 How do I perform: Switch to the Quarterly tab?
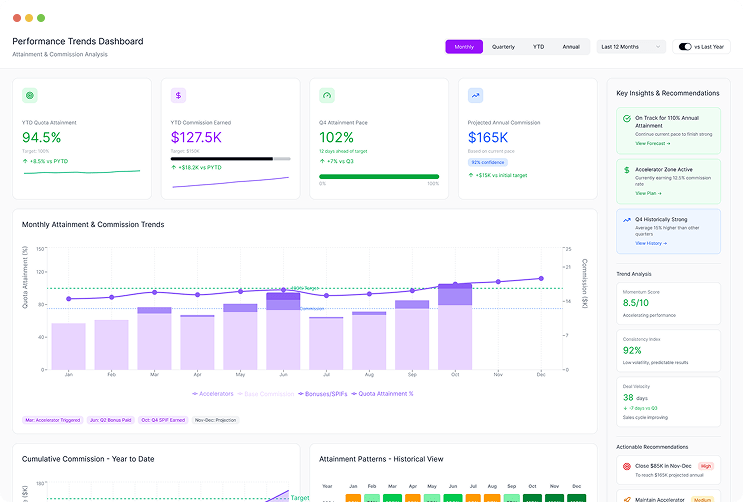tap(503, 46)
